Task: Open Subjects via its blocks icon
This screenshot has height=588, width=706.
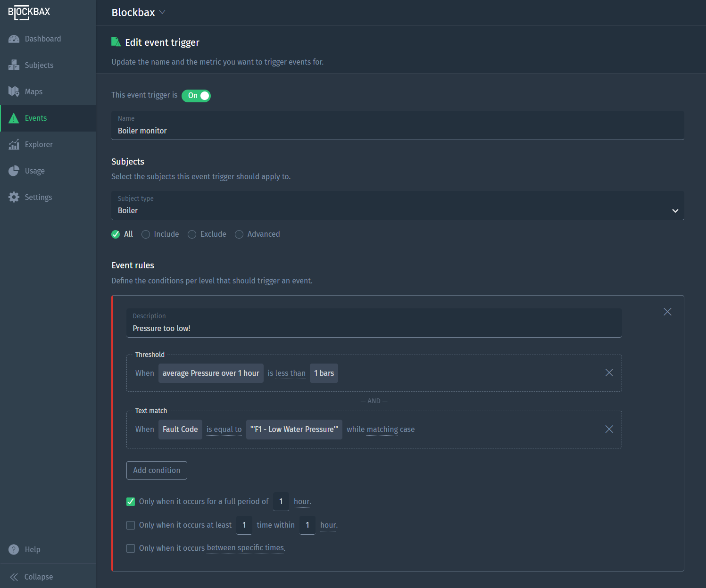Action: click(x=14, y=66)
